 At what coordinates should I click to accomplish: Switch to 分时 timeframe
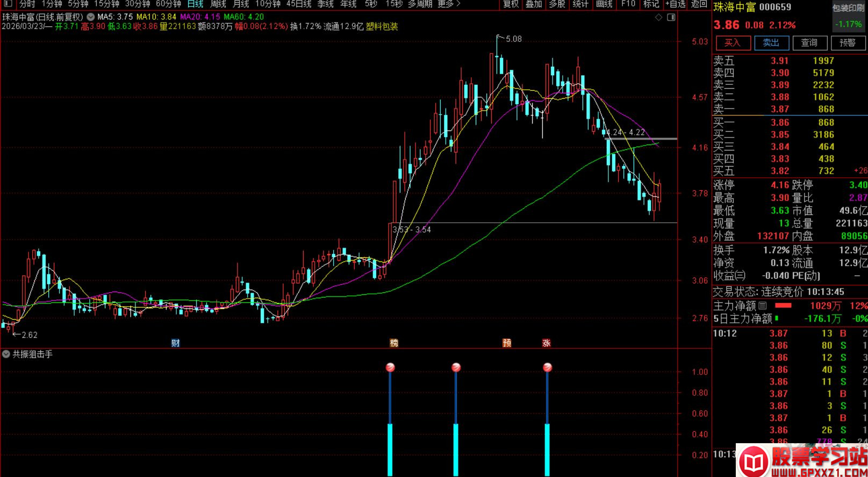(27, 4)
